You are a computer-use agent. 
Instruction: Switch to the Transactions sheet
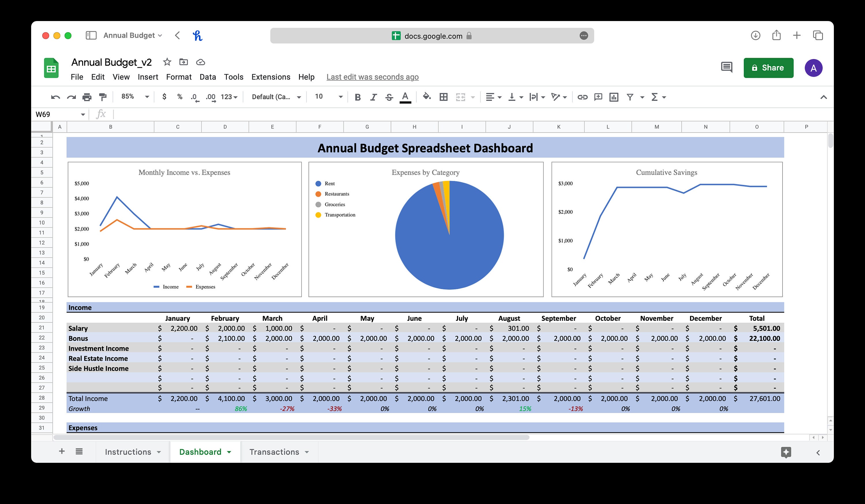[274, 452]
